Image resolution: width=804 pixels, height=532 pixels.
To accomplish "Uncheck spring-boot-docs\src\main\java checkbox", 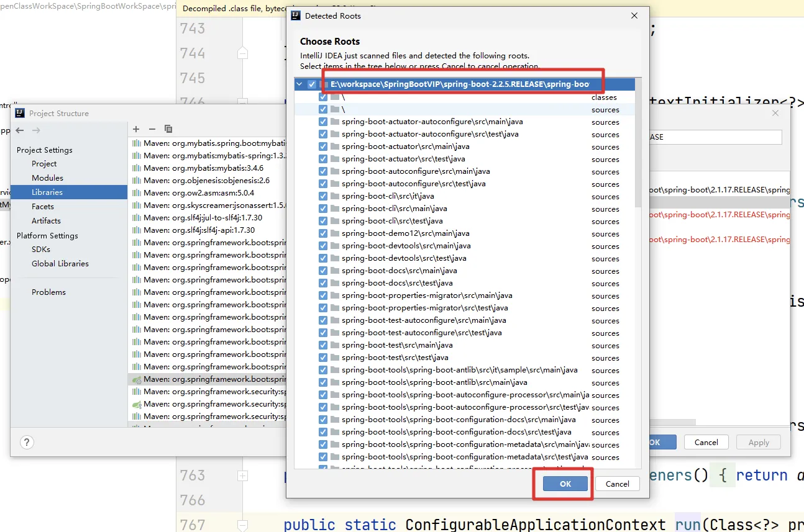I will (323, 271).
